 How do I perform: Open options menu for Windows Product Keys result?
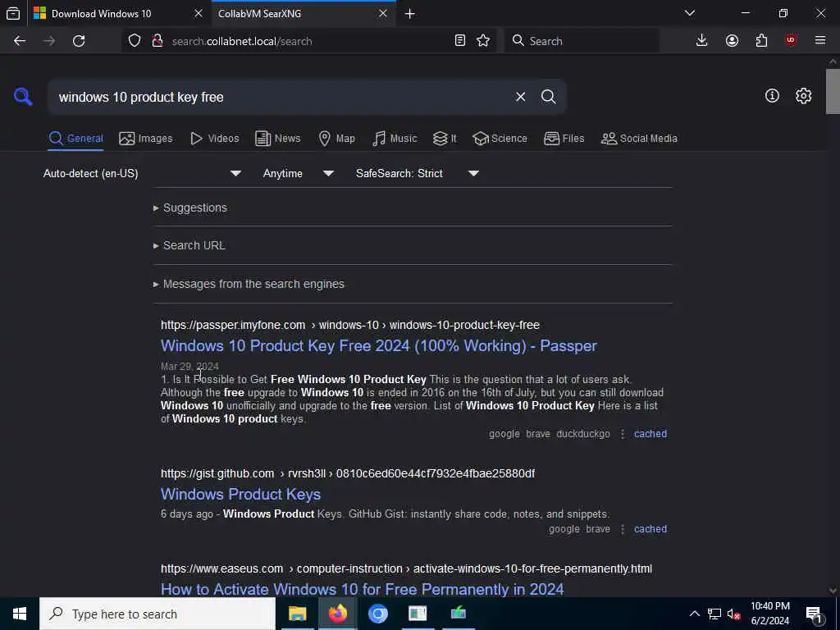pyautogui.click(x=623, y=529)
